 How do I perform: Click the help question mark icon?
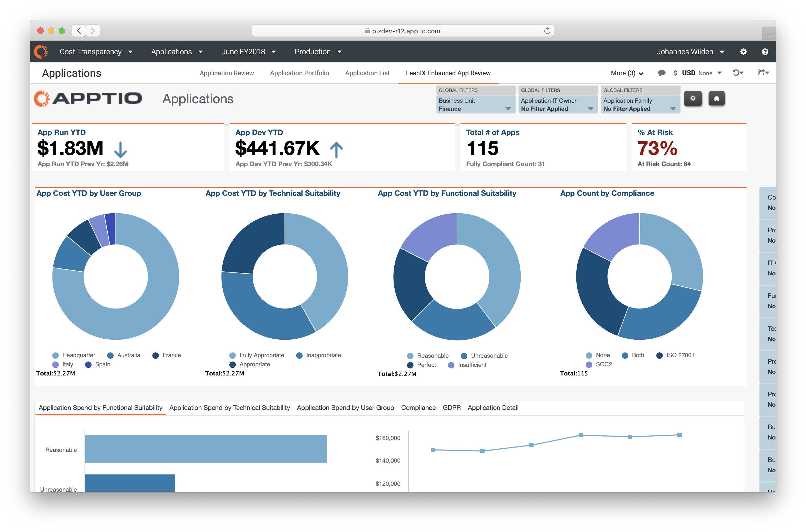coord(765,52)
